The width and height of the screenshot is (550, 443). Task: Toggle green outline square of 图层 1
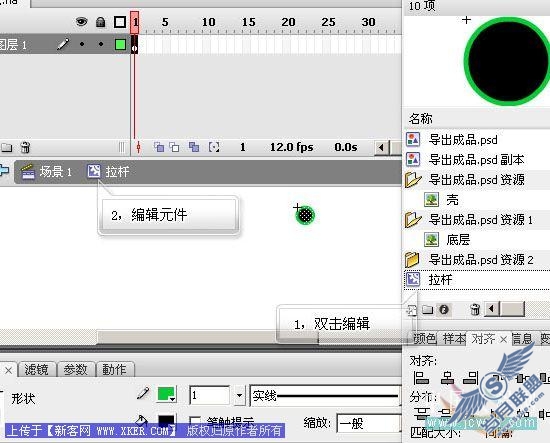pyautogui.click(x=120, y=44)
